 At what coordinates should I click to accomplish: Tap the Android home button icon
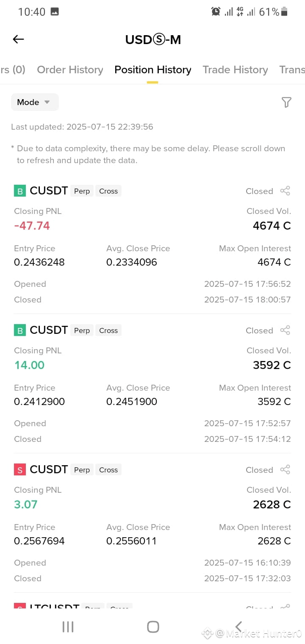coord(153,627)
